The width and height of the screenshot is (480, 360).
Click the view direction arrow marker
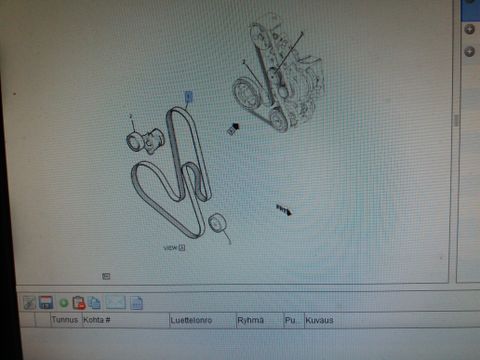click(x=233, y=129)
